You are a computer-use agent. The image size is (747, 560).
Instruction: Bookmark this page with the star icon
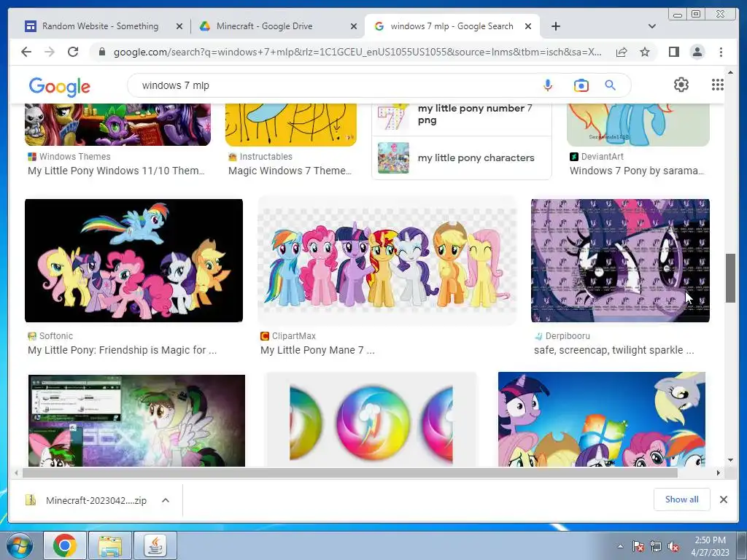pyautogui.click(x=645, y=52)
